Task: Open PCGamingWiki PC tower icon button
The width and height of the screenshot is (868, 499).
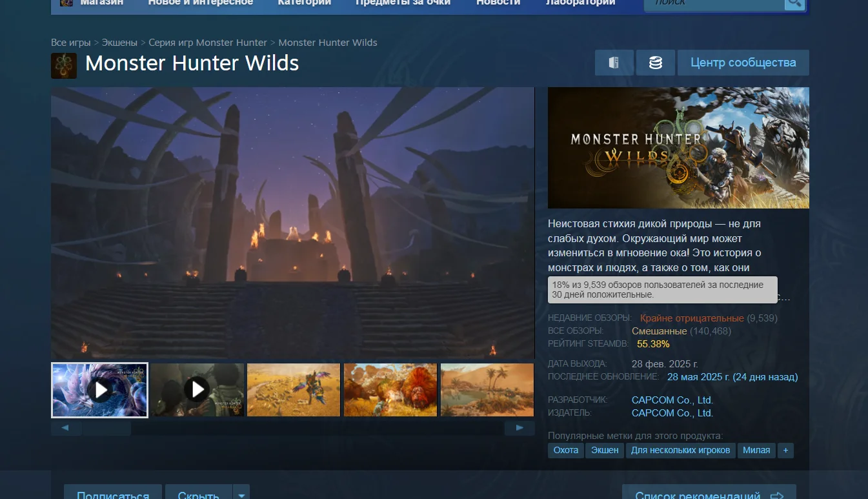Action: pyautogui.click(x=614, y=63)
